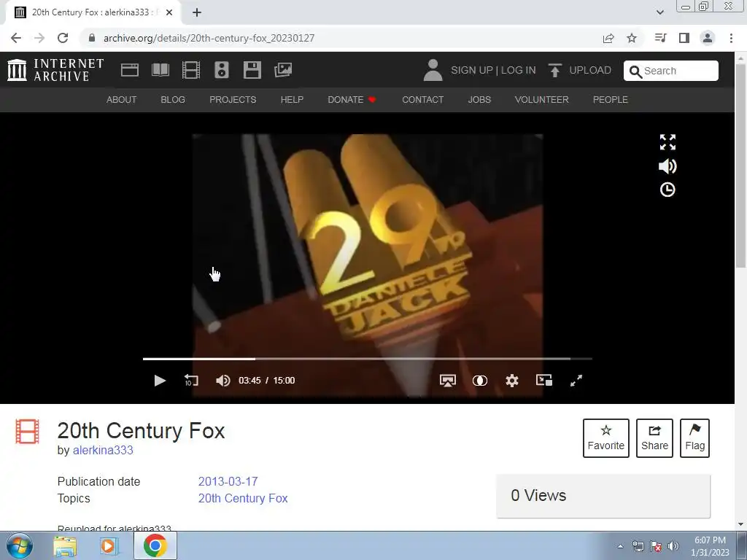Click the Internet Archive search field
The image size is (747, 560).
(671, 71)
